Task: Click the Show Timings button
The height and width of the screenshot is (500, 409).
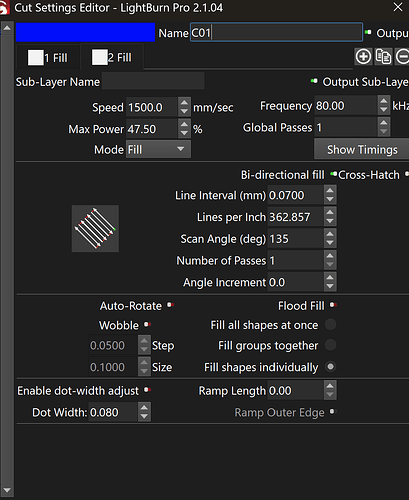Action: [x=362, y=149]
